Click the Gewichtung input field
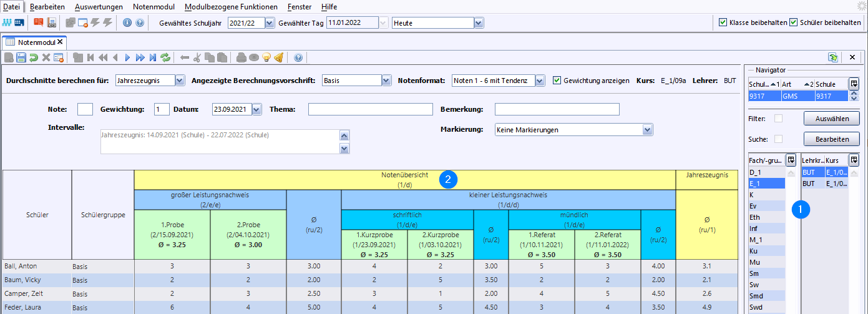868x314 pixels. click(x=162, y=109)
